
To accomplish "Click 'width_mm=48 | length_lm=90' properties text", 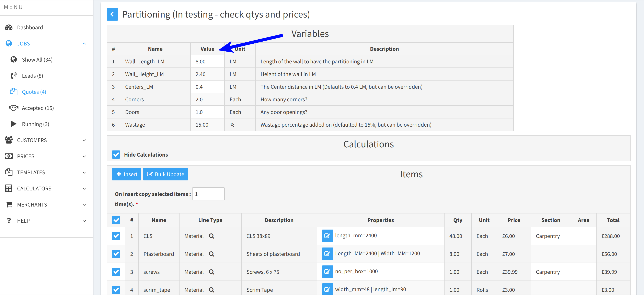I will click(x=370, y=289).
